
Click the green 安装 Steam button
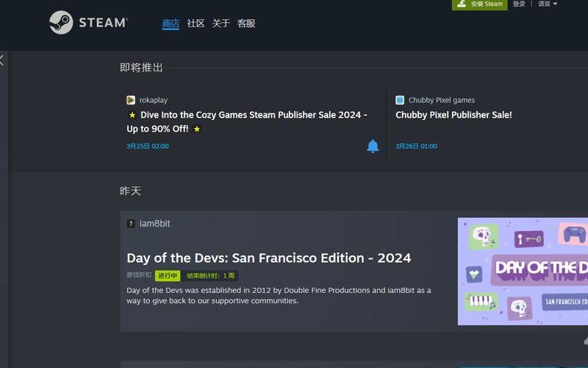pyautogui.click(x=480, y=4)
